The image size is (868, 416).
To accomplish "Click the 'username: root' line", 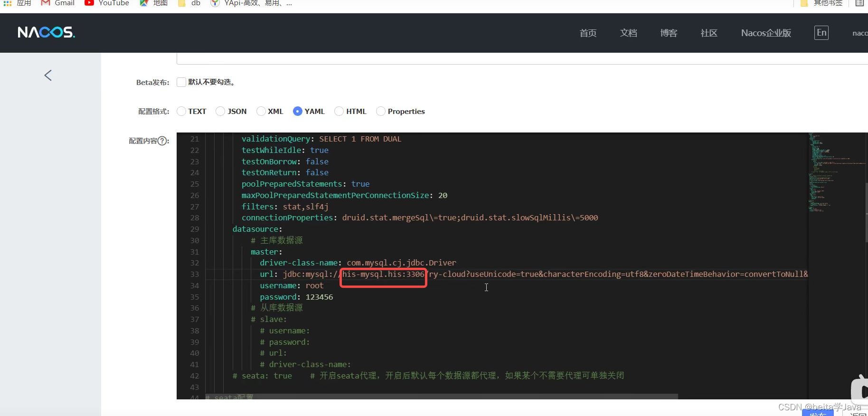I will (292, 285).
